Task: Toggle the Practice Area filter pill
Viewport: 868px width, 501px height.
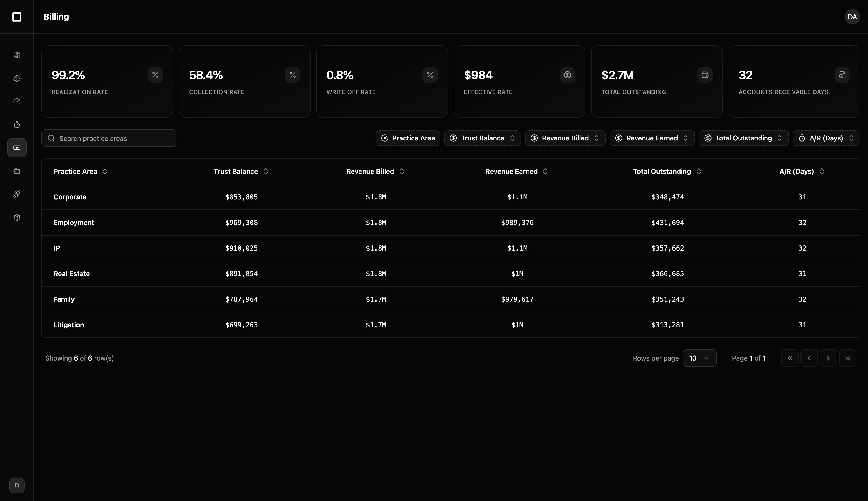Action: [407, 138]
